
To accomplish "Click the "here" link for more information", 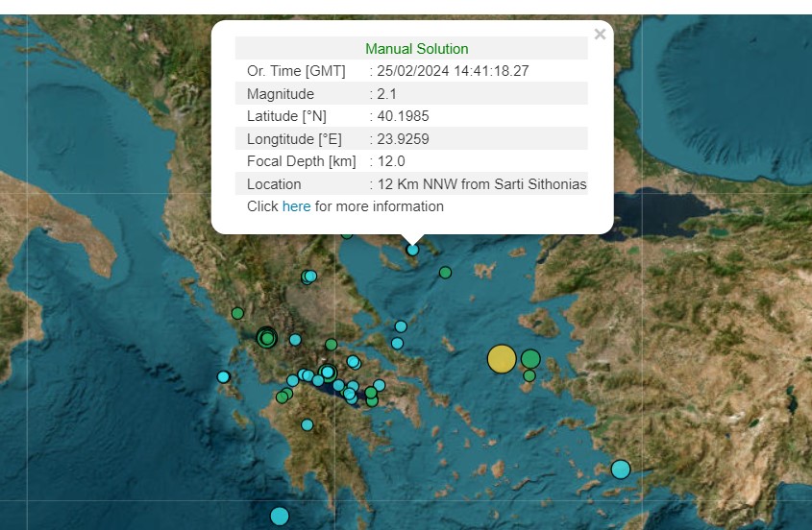I will 296,206.
